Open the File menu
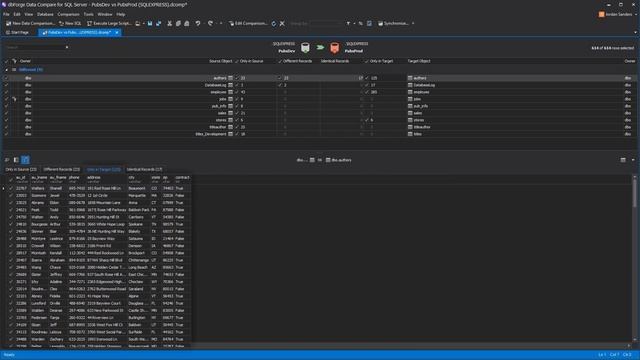The width and height of the screenshot is (640, 360). [6, 14]
